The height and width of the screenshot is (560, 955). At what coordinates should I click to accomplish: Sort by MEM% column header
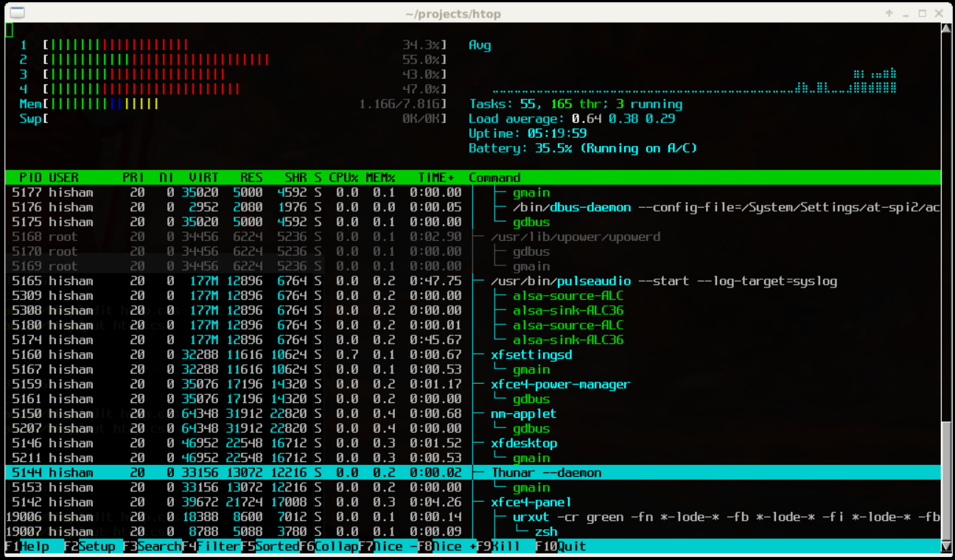coord(381,178)
